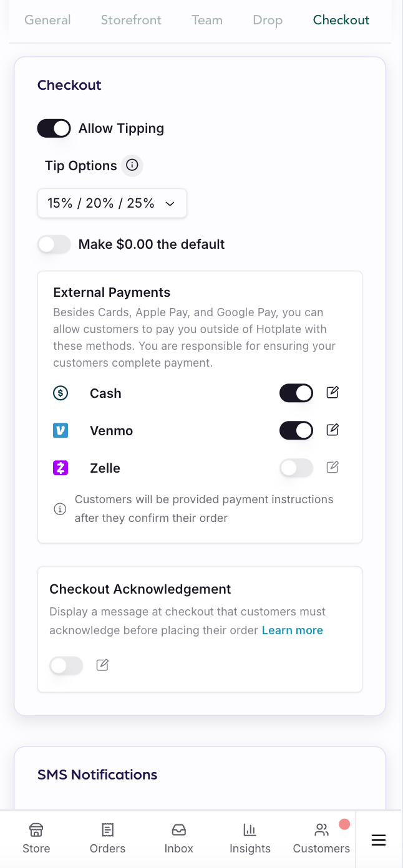The width and height of the screenshot is (403, 868).
Task: Edit Cash payment instructions
Action: (x=333, y=393)
